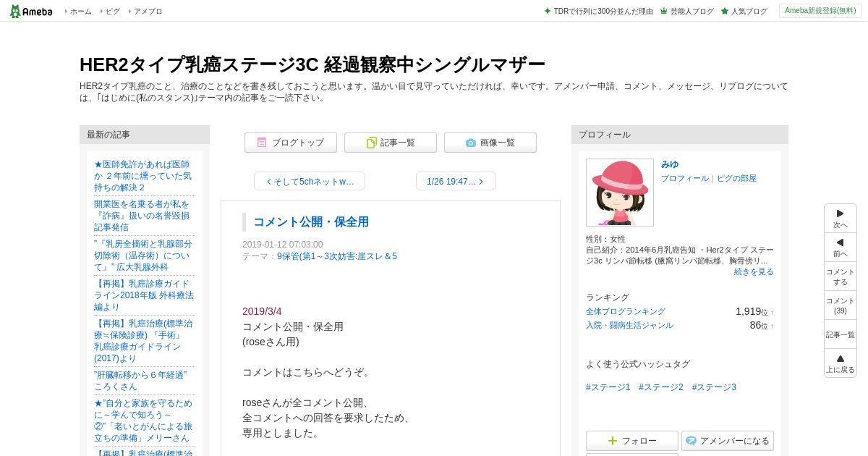The width and height of the screenshot is (868, 456).
Task: Open theme link 9保管(第1～3次妨害:崖スレ＆5
Action: [337, 256]
